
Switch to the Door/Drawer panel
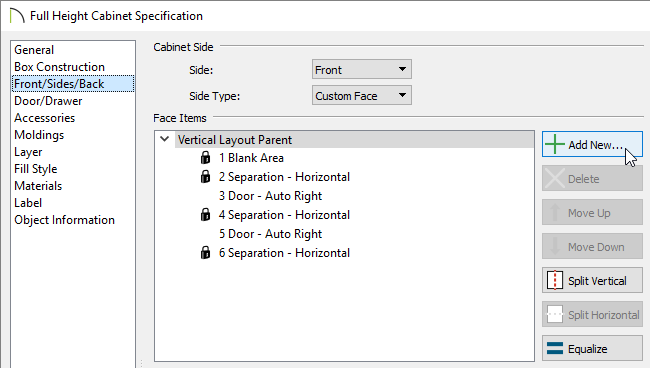click(x=48, y=101)
